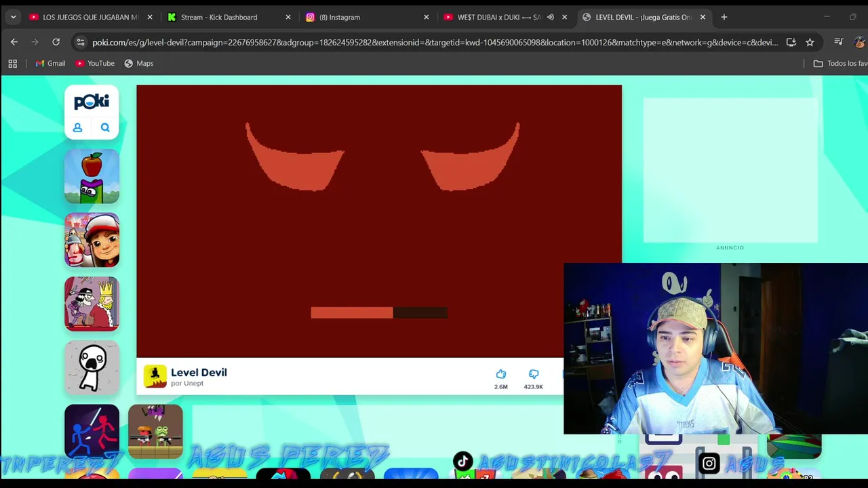Go back with the browser back arrow
The width and height of the screenshot is (868, 488).
(14, 42)
